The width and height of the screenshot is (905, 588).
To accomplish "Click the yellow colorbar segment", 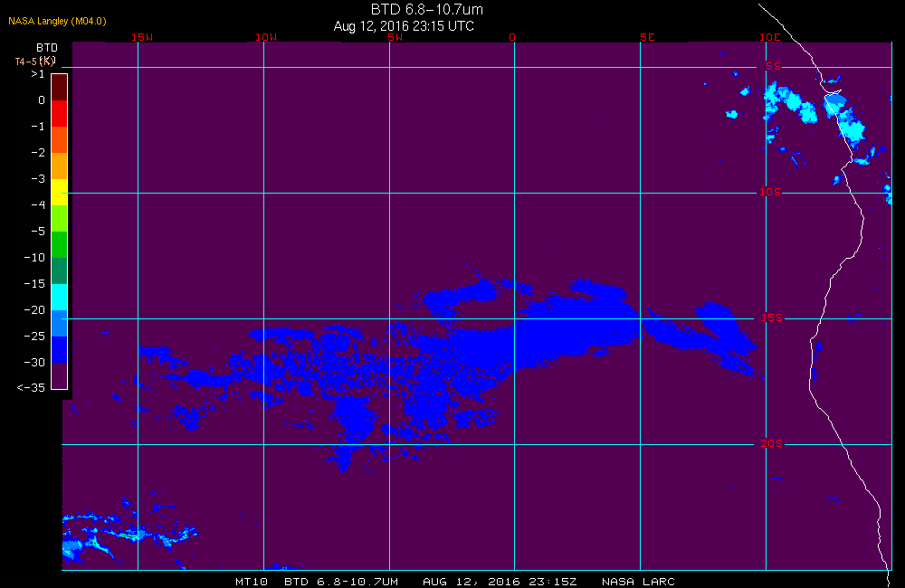I will click(x=60, y=192).
